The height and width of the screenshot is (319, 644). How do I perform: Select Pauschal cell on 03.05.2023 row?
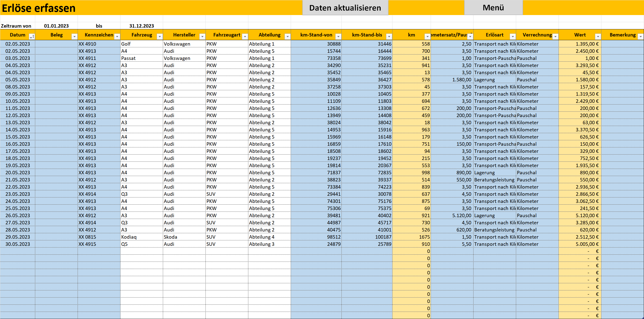coord(537,58)
